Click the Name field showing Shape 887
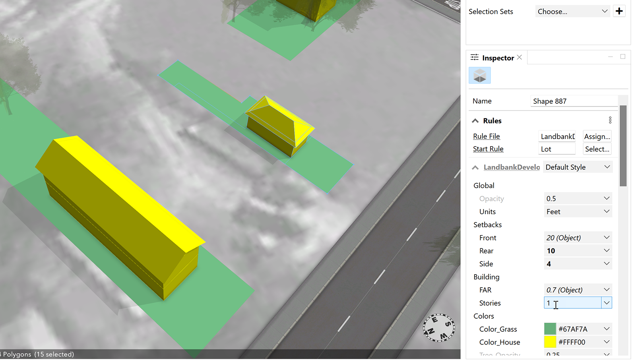Image resolution: width=636 pixels, height=364 pixels. click(574, 101)
